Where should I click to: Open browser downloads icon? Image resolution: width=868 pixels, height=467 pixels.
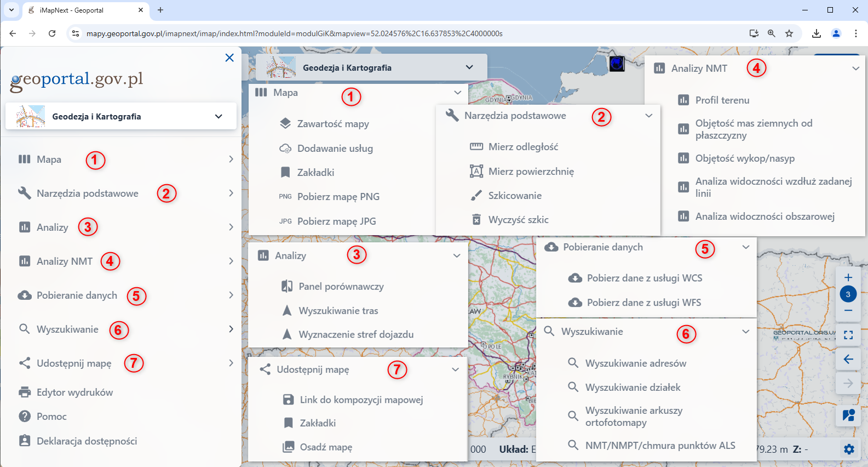point(816,33)
